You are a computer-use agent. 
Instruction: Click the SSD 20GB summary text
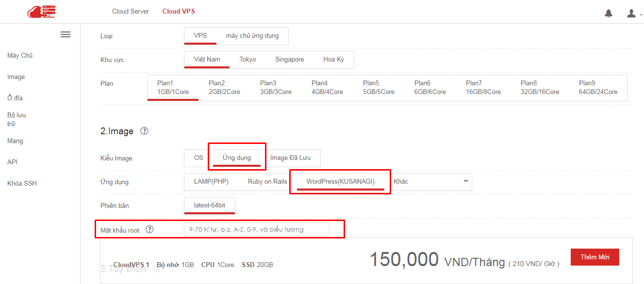point(257,265)
